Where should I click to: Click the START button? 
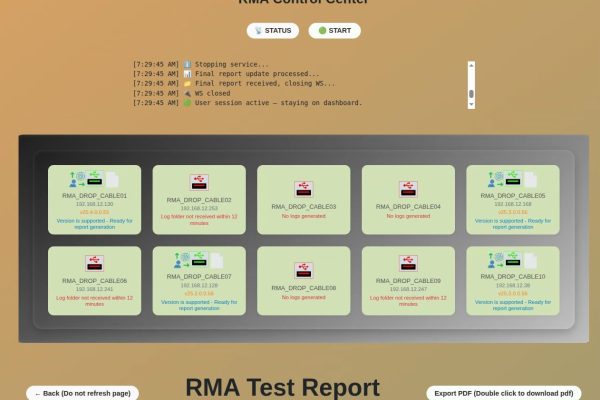(334, 31)
